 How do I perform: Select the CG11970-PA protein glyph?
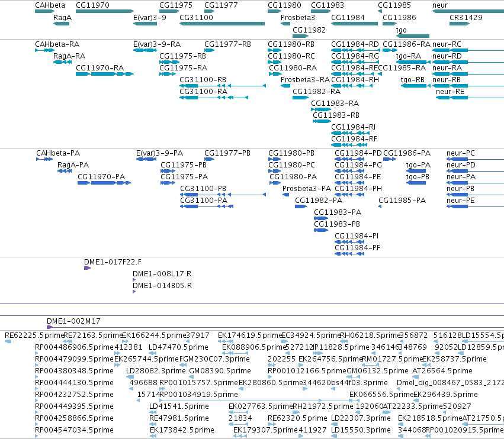(104, 183)
